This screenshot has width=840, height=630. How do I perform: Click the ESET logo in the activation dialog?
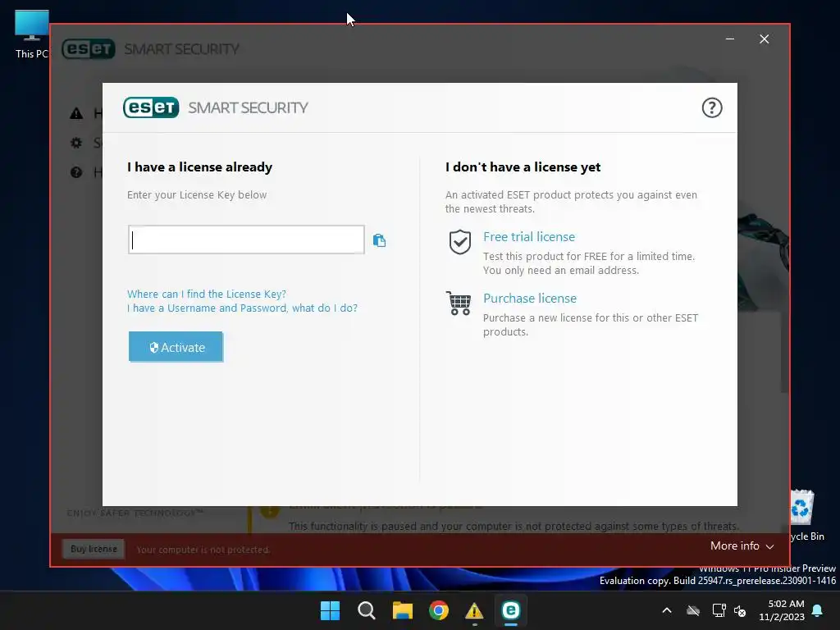[151, 107]
